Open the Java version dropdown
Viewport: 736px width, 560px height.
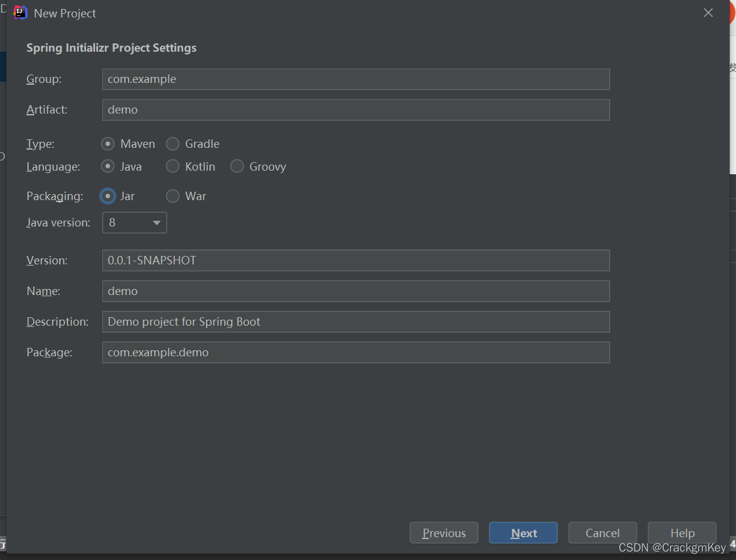(135, 222)
